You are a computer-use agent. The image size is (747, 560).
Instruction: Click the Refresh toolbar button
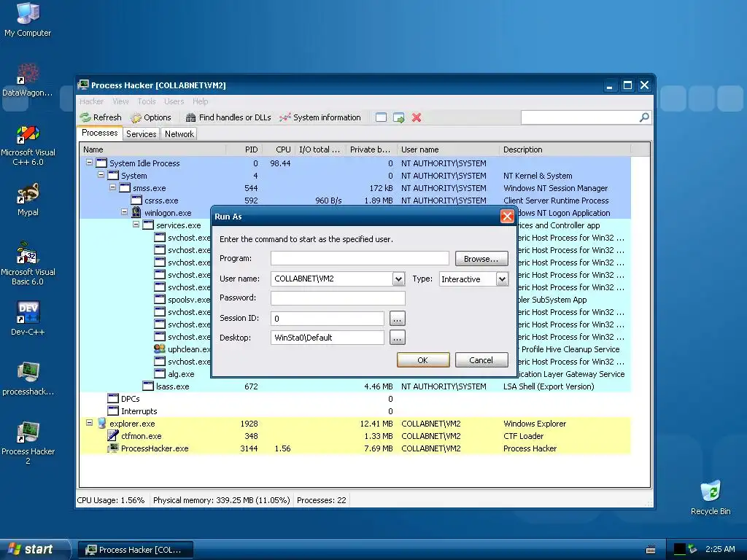101,117
